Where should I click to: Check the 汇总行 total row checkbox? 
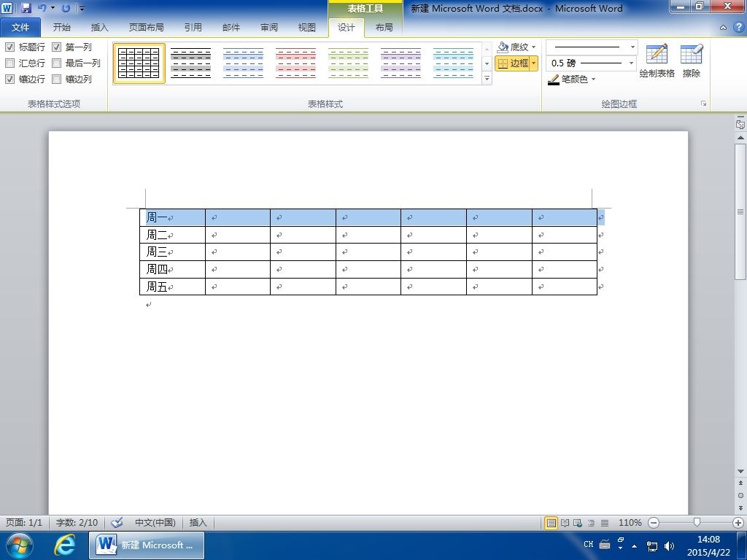pyautogui.click(x=9, y=63)
